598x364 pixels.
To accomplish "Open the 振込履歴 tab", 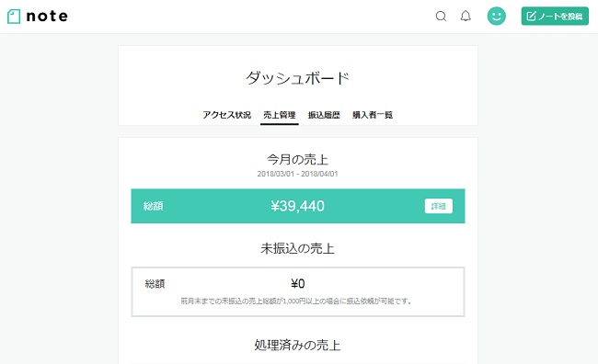I will 324,115.
